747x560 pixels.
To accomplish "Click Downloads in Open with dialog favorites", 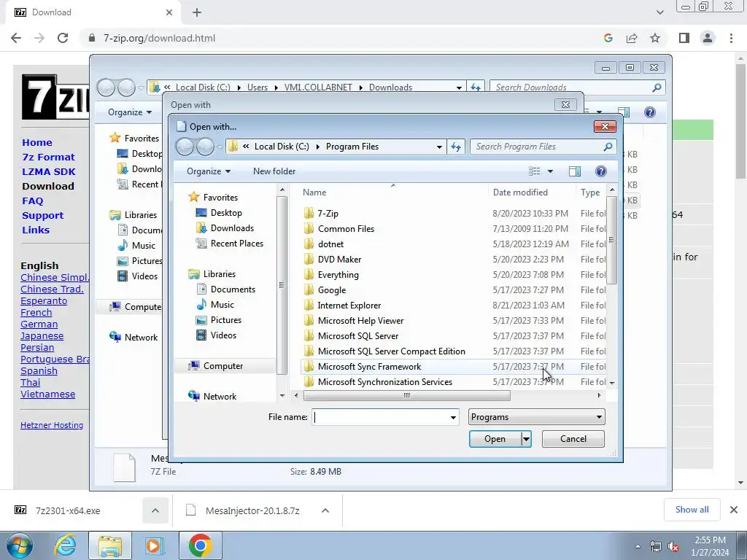I will tap(232, 228).
